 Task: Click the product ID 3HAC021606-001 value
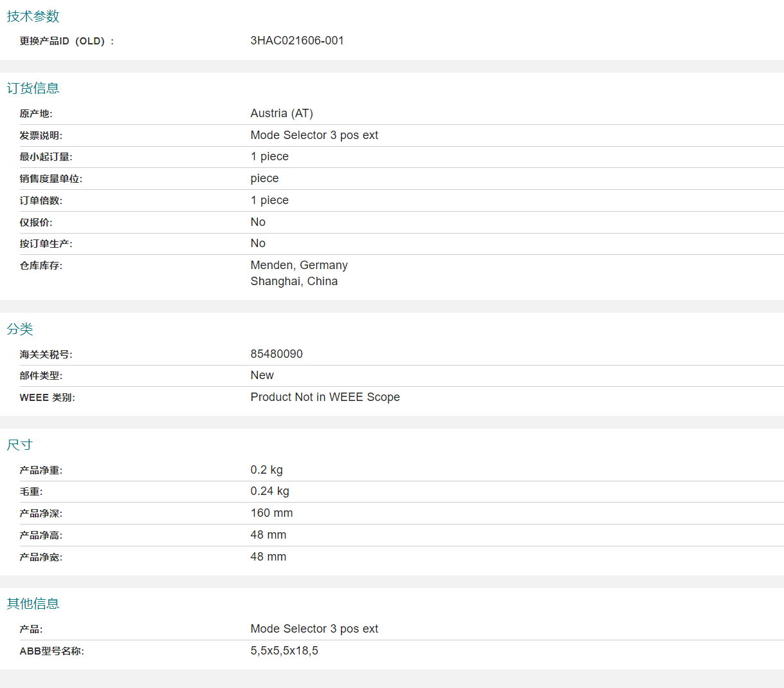297,41
